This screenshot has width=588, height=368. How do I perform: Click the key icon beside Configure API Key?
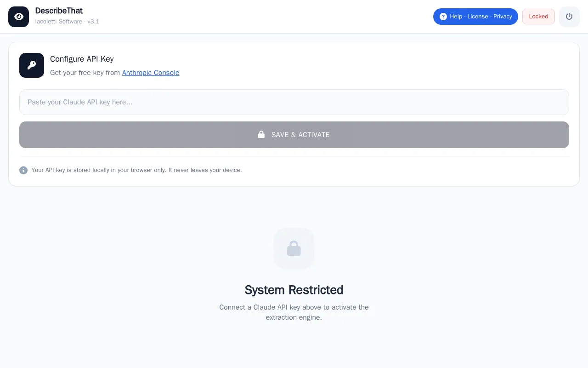click(32, 65)
